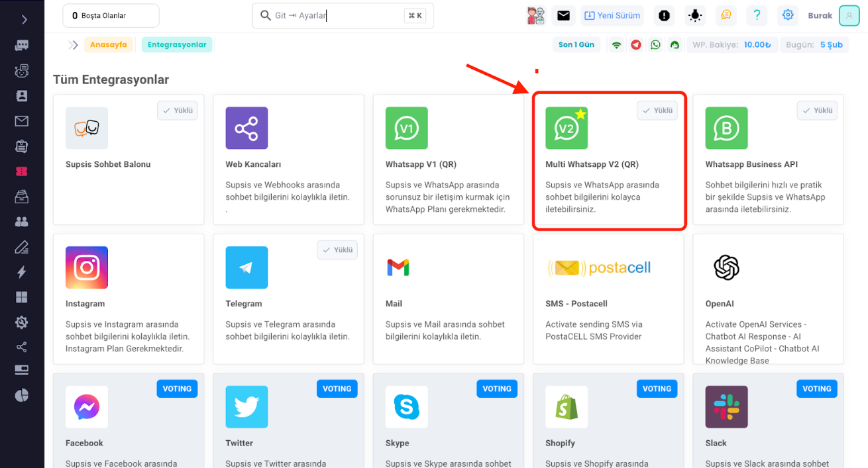Open the contacts card icon in the sidebar
This screenshot has height=468, width=868.
pyautogui.click(x=22, y=96)
